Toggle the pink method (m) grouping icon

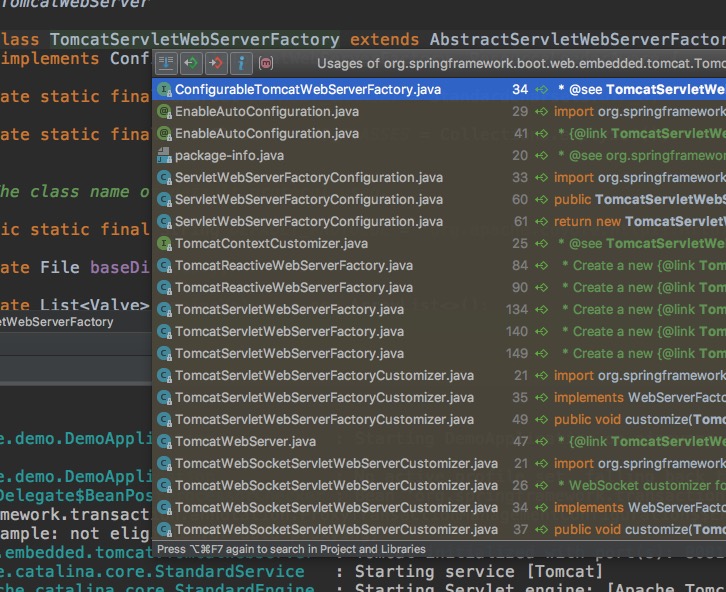point(266,63)
